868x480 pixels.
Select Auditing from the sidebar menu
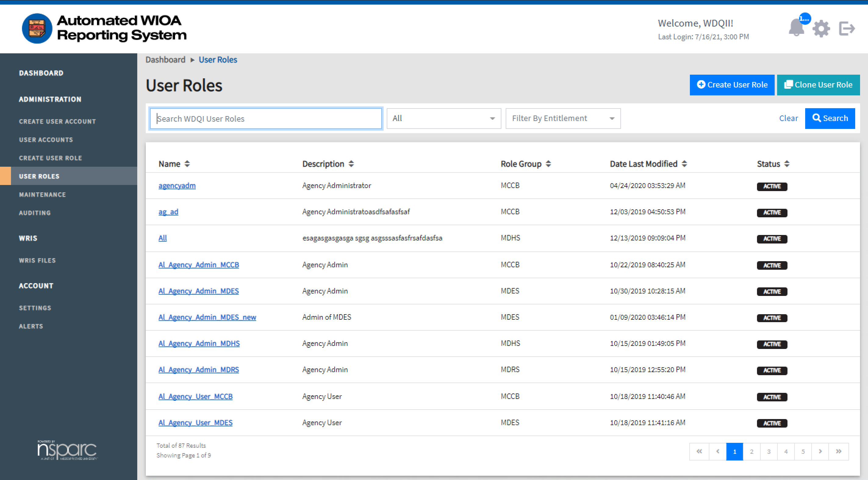(x=35, y=213)
